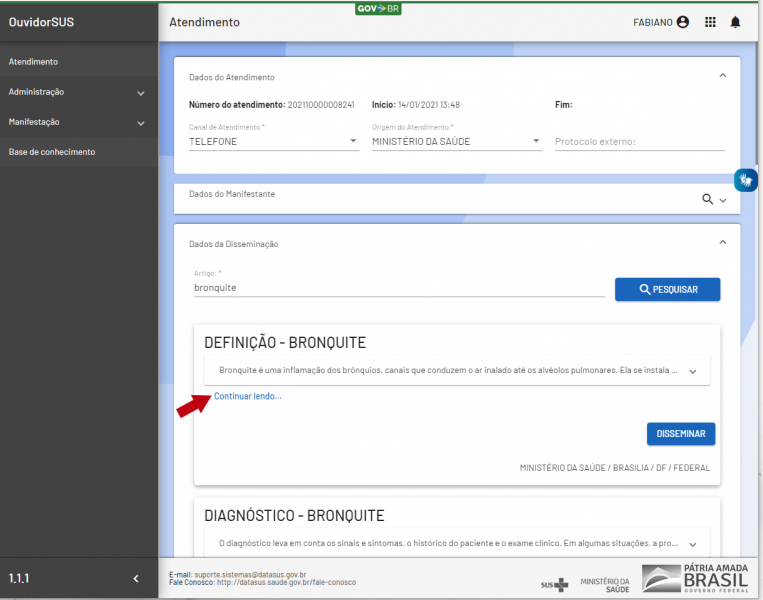The image size is (763, 600).
Task: Click the GOV.BR logo at top
Action: point(378,8)
